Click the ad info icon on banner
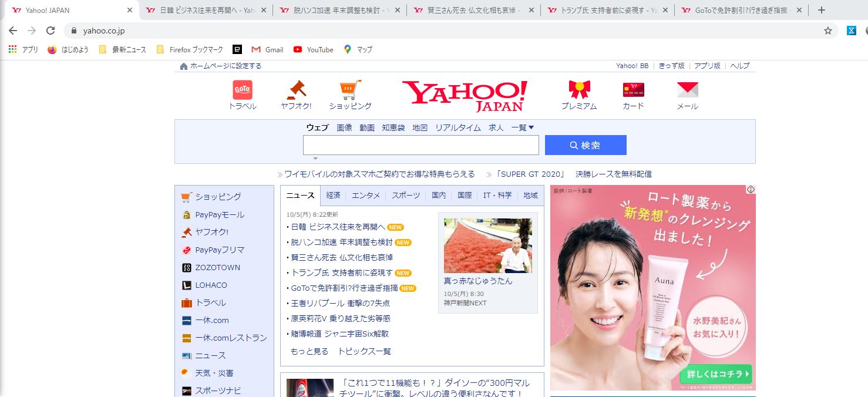 [x=751, y=190]
